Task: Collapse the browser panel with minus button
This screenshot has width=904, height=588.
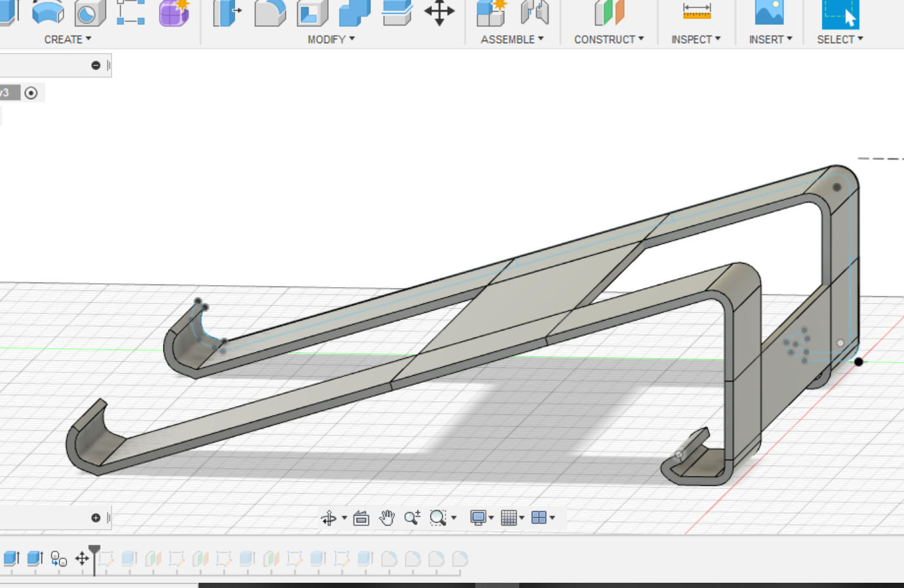Action: (96, 66)
